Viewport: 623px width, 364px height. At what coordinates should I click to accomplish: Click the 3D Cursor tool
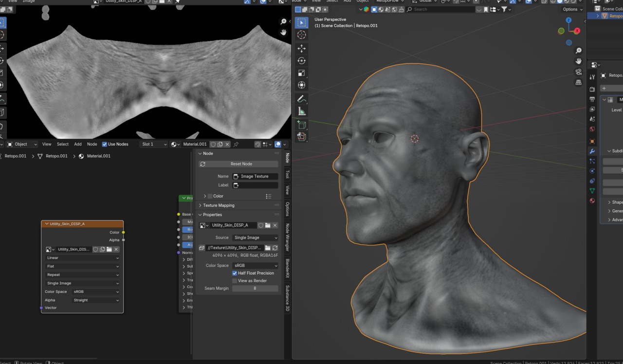click(302, 35)
